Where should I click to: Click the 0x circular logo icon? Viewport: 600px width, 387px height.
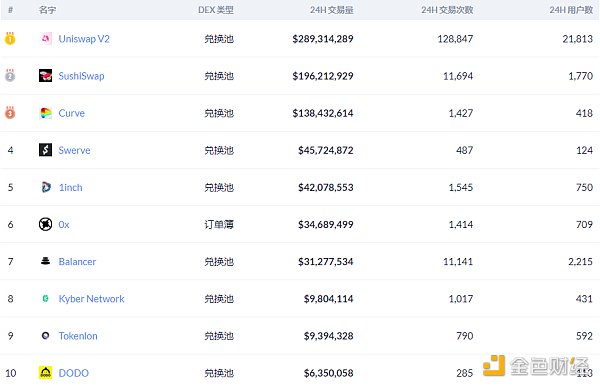(x=46, y=224)
